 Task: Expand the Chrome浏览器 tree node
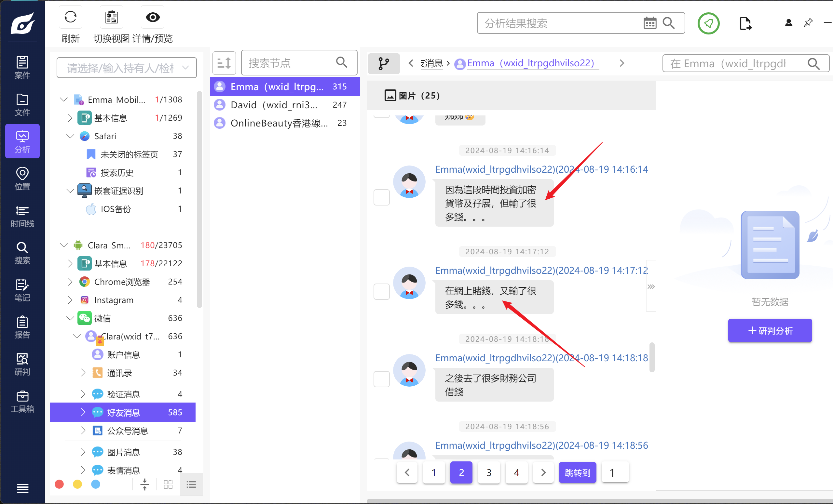[70, 282]
